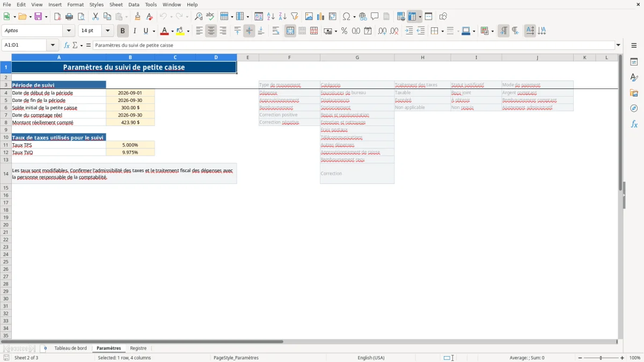Cut the selected cells

coord(96,17)
